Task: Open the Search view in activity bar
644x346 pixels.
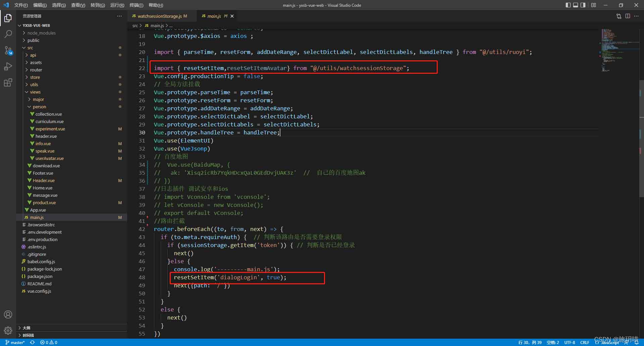Action: point(8,34)
